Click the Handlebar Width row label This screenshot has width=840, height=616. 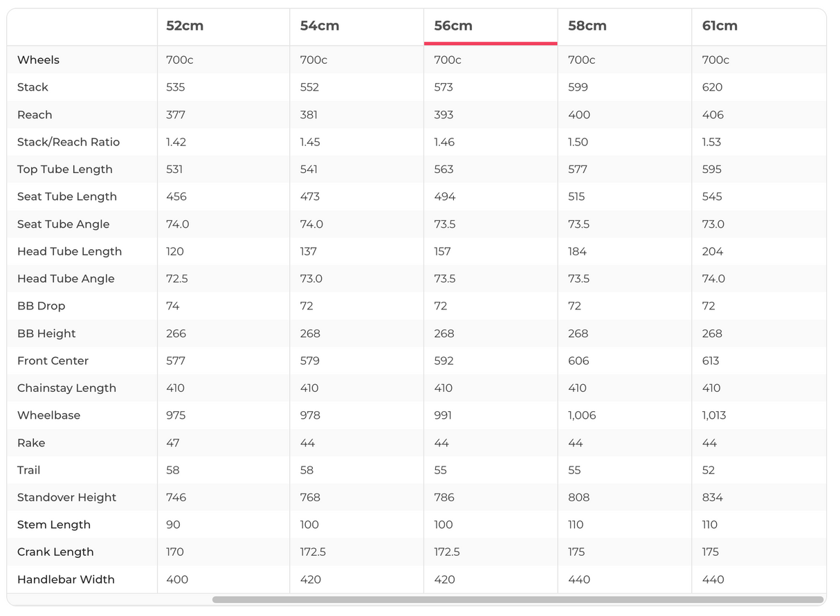(x=66, y=579)
